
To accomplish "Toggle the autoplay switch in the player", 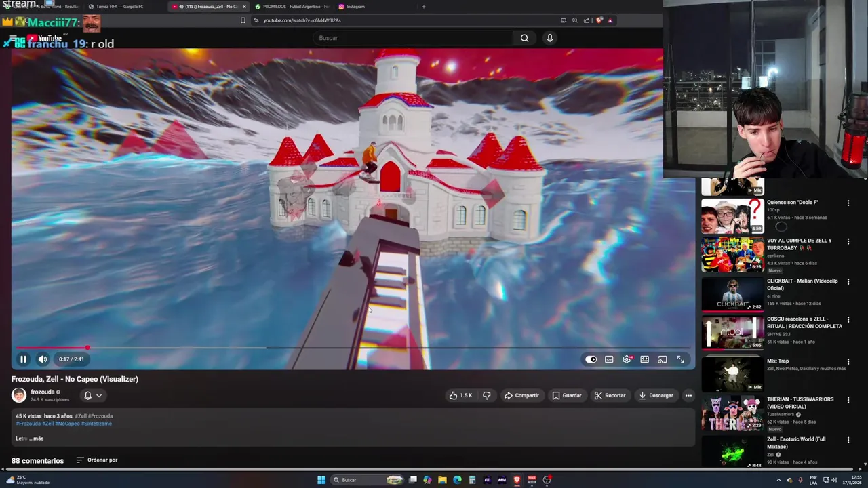I will [x=591, y=359].
